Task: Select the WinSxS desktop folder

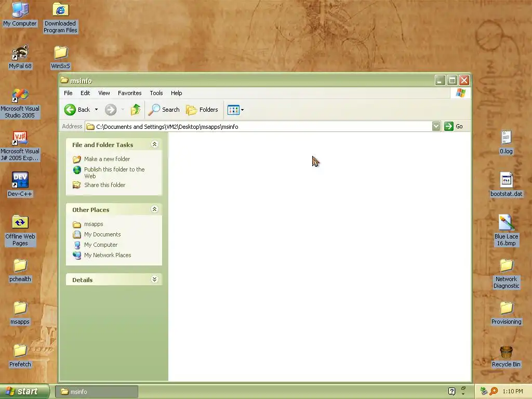Action: click(x=60, y=57)
